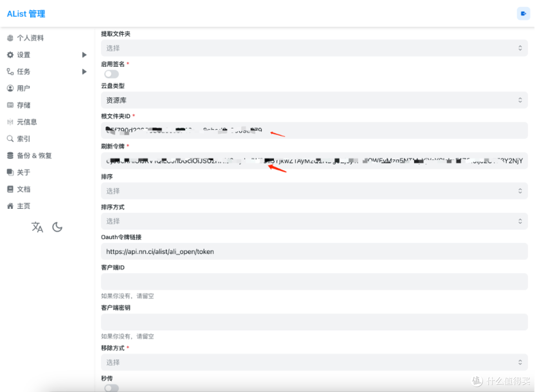
Task: Click the 索引 search icon
Action: click(x=10, y=139)
